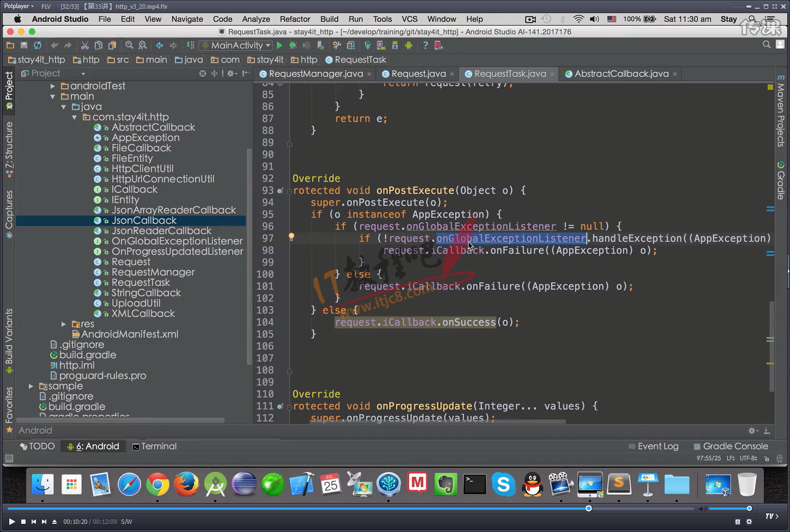This screenshot has width=790, height=532.
Task: Click the intention lightbulb on line 97
Action: tap(291, 237)
